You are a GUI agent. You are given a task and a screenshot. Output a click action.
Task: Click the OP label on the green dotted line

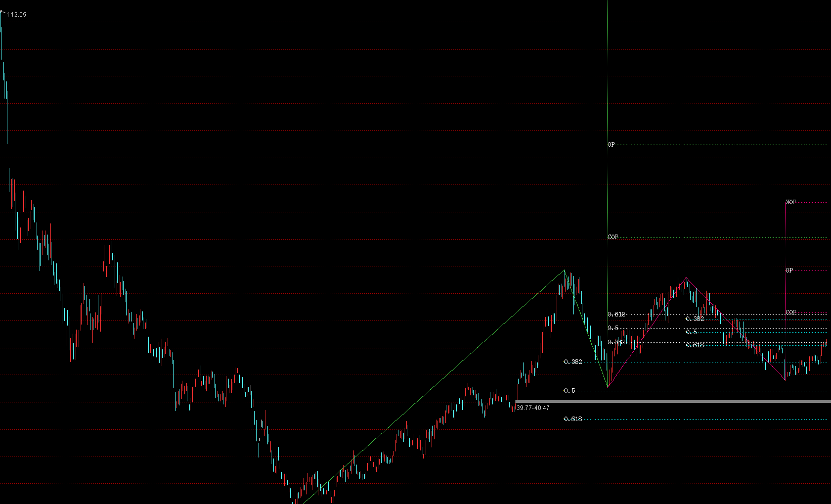click(x=611, y=145)
